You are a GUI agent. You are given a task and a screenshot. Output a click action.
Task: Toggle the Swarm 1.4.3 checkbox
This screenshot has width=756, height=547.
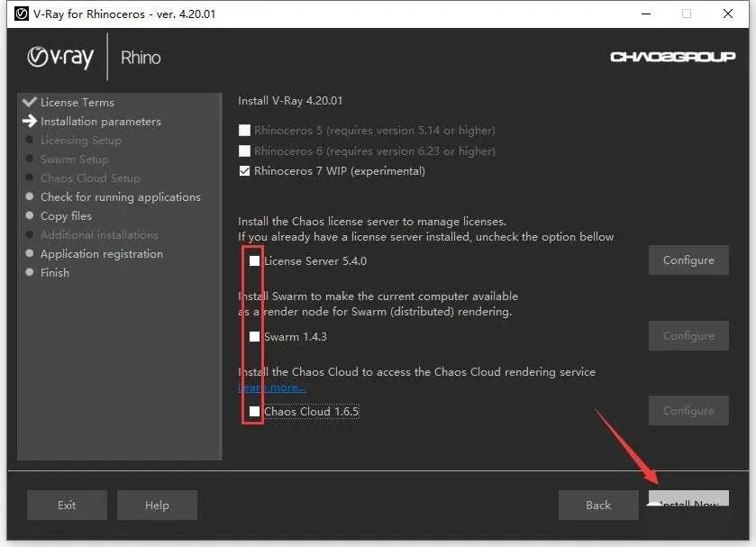click(x=254, y=337)
